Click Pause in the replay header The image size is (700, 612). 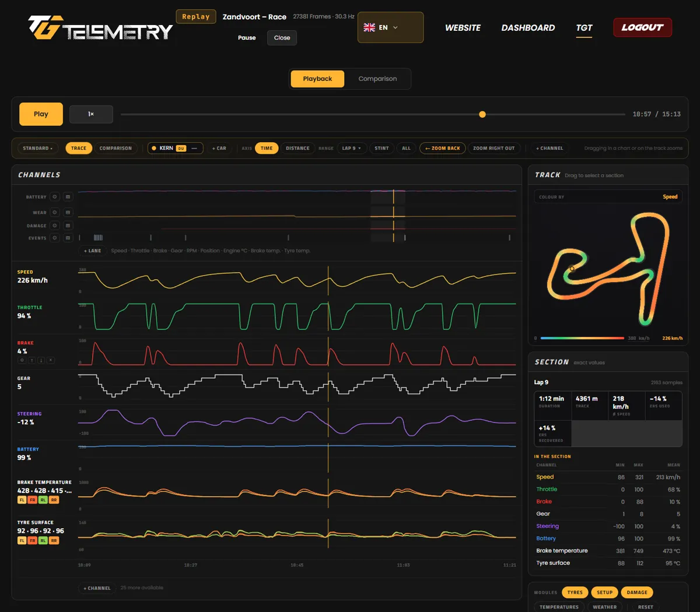pyautogui.click(x=247, y=38)
